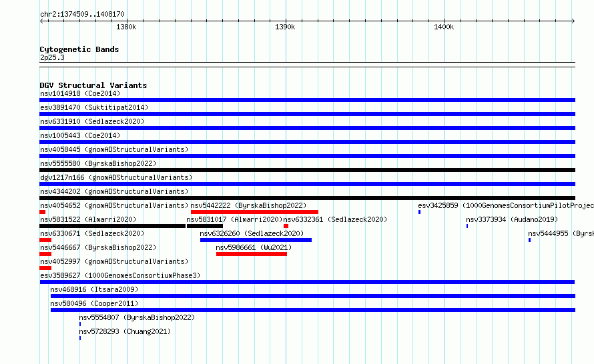Open variant esv3891470 (Suktitipat2014)
The width and height of the screenshot is (594, 364).
pyautogui.click(x=94, y=107)
